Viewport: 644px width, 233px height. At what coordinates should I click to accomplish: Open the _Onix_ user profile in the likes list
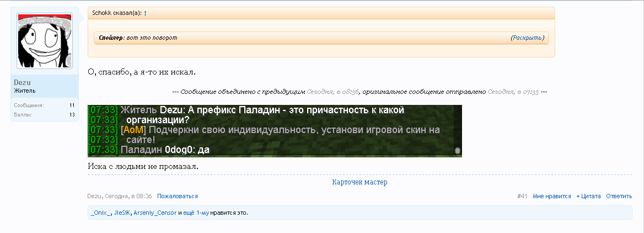pyautogui.click(x=101, y=213)
